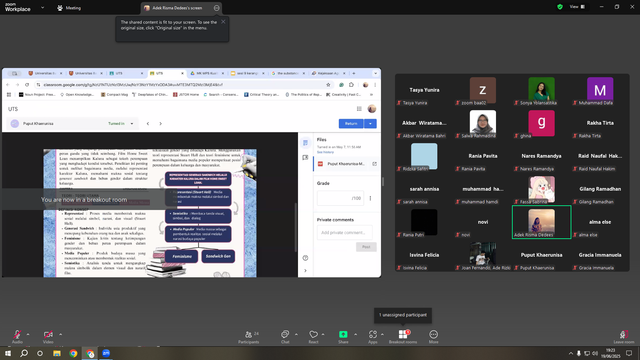Screen dimensions: 640x360
Task: Open File Explorer from the taskbar
Action: (x=57, y=353)
